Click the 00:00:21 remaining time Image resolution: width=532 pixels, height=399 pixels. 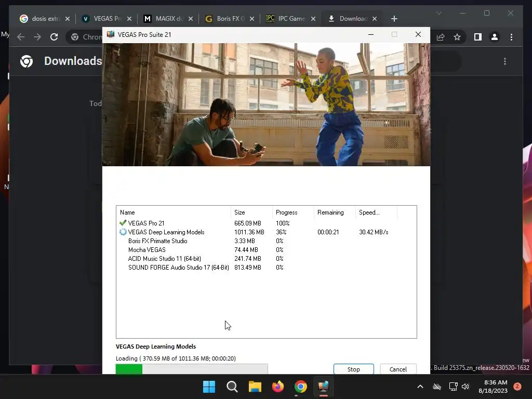328,232
